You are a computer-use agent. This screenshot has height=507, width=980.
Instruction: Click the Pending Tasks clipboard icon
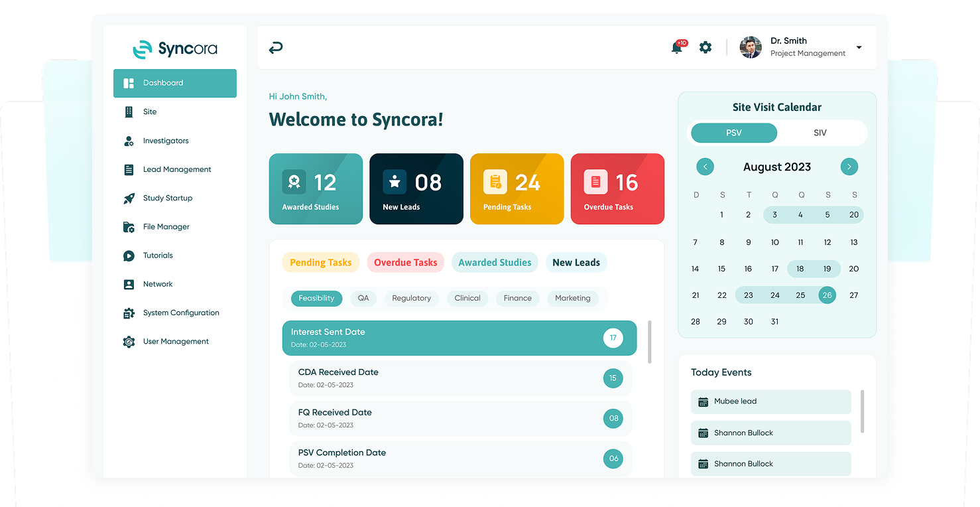coord(495,182)
